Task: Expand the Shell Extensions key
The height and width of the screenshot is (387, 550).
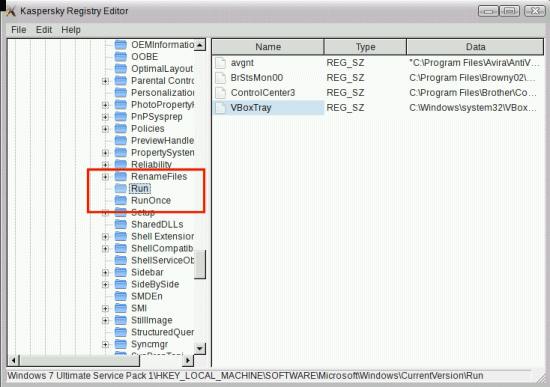Action: (105, 237)
